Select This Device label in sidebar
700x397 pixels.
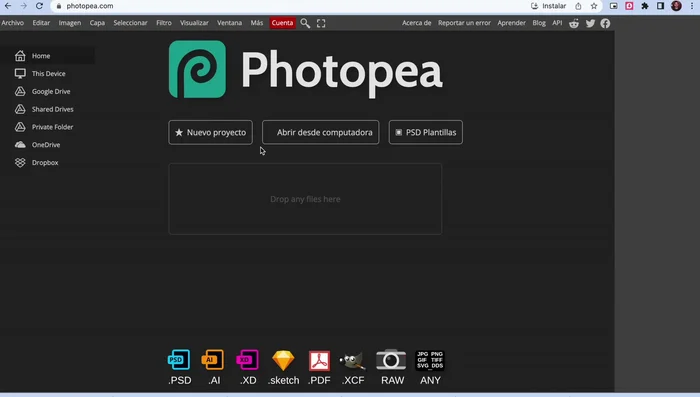point(49,74)
